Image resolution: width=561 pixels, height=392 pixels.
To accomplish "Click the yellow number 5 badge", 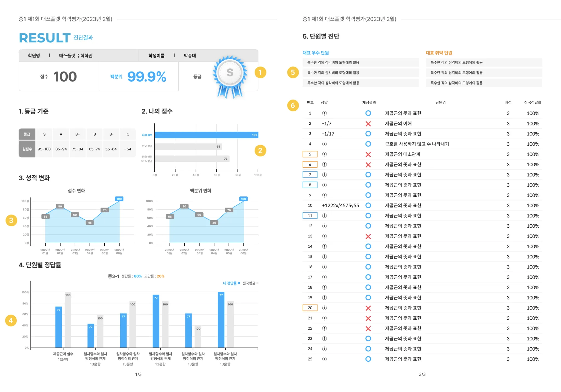I will [293, 72].
